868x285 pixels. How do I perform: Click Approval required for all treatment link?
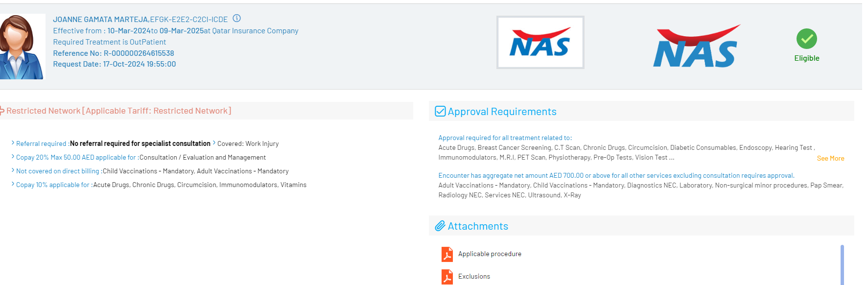click(x=505, y=138)
